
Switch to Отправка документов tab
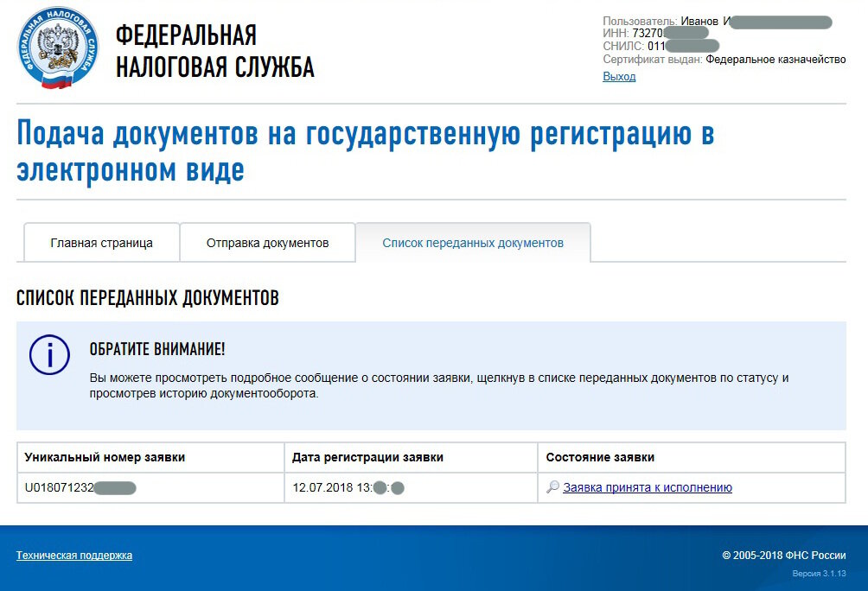[x=267, y=243]
